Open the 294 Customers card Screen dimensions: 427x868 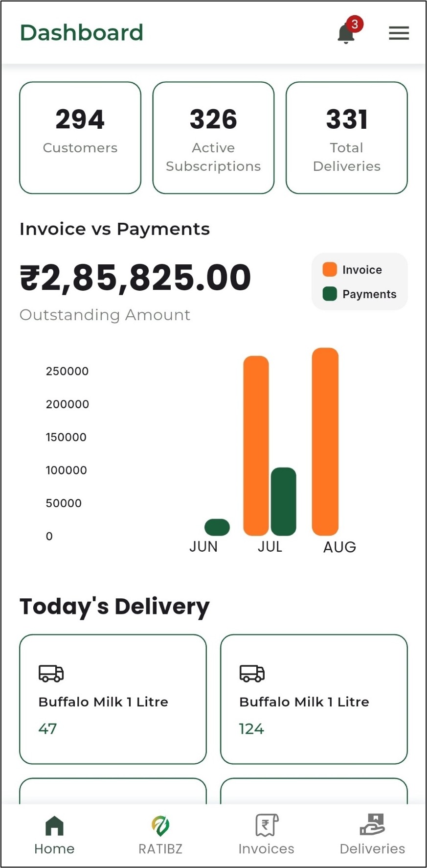(80, 137)
